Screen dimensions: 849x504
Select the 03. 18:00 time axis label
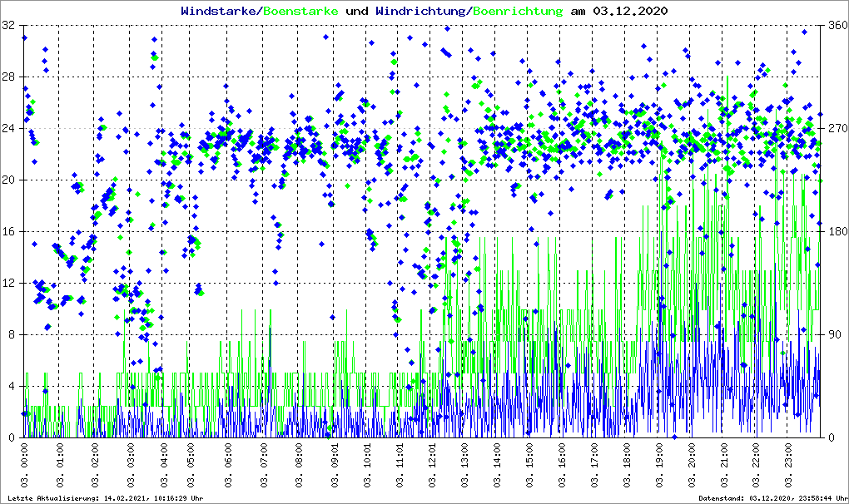tap(628, 466)
